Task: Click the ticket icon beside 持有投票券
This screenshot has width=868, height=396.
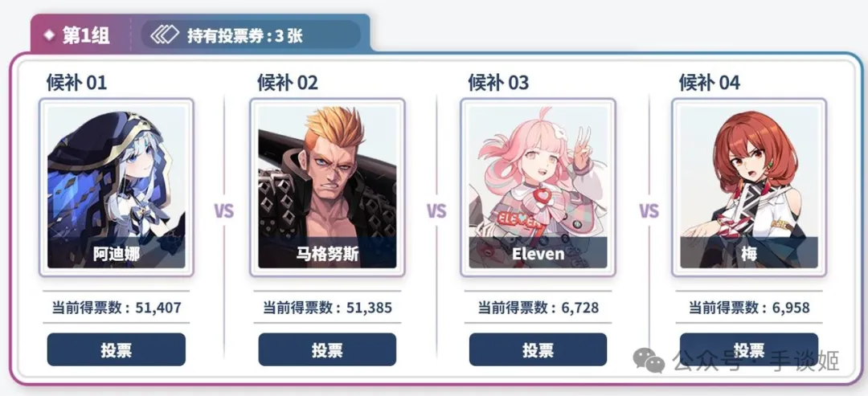Action: pos(165,35)
